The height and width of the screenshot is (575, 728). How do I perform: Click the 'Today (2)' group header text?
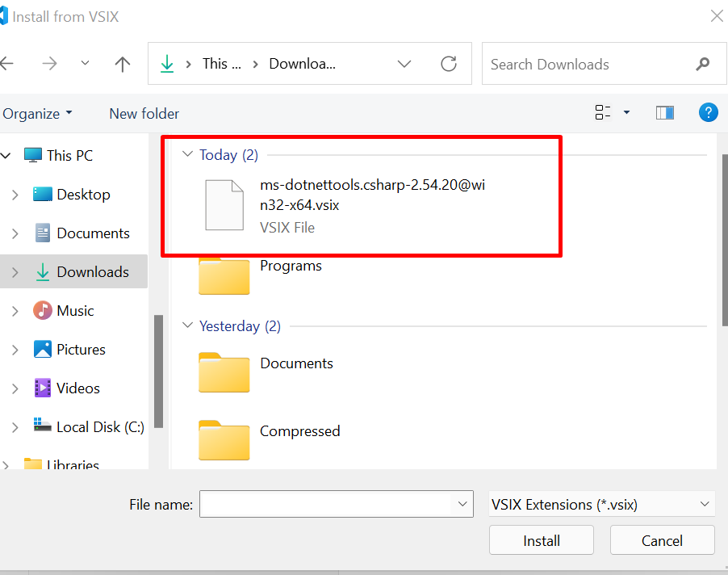[x=228, y=155]
